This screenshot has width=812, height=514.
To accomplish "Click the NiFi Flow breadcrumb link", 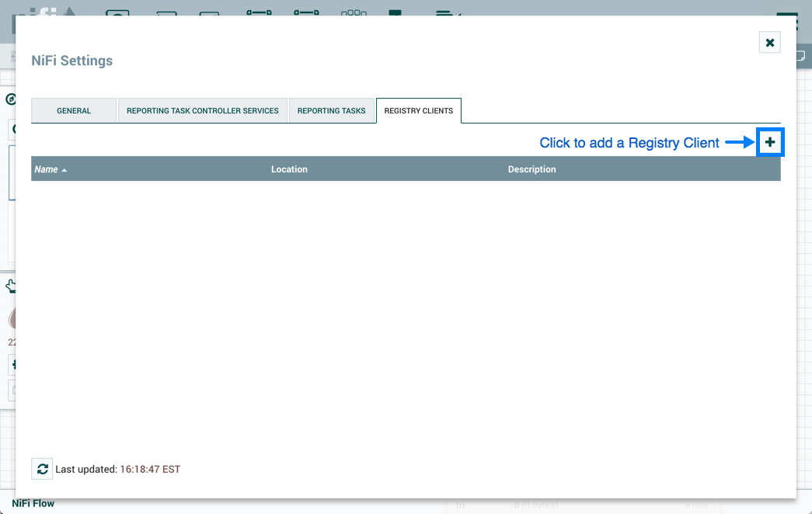I will point(33,504).
